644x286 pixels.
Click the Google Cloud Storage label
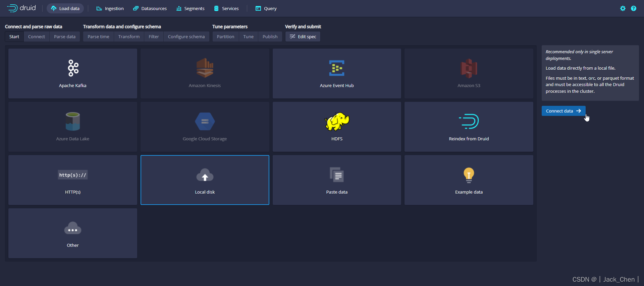(205, 139)
